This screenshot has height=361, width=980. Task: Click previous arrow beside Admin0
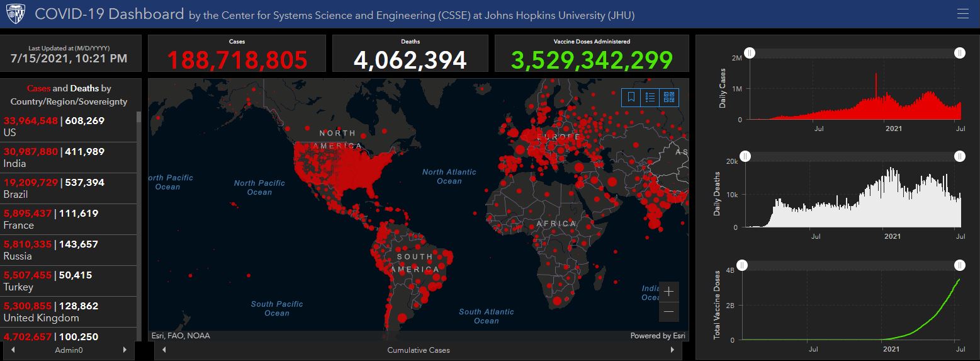click(13, 350)
